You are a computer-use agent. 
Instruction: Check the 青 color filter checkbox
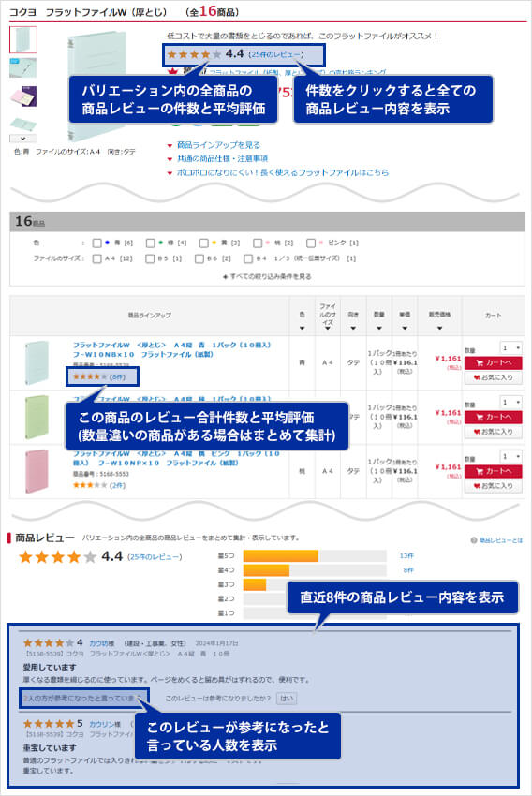[x=96, y=243]
